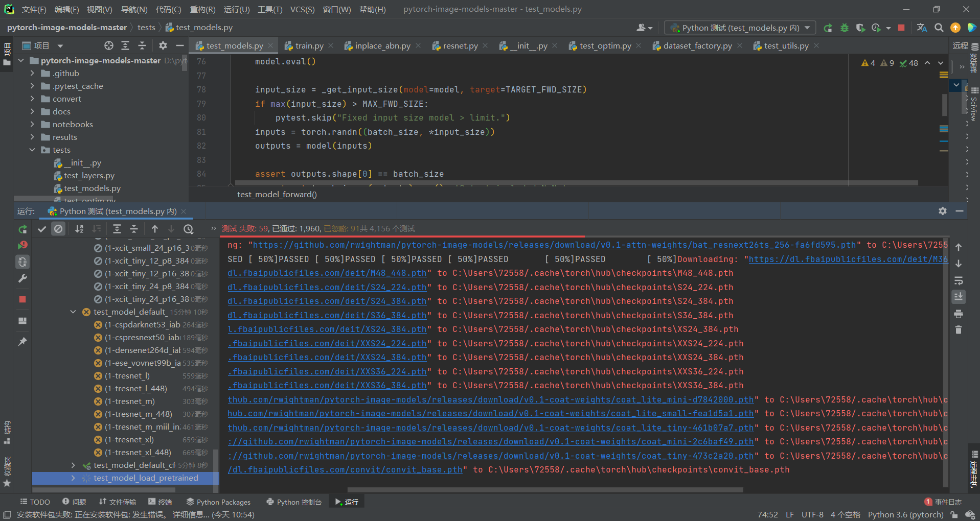Go to previous failed test arrow
The height and width of the screenshot is (521, 980).
[155, 229]
